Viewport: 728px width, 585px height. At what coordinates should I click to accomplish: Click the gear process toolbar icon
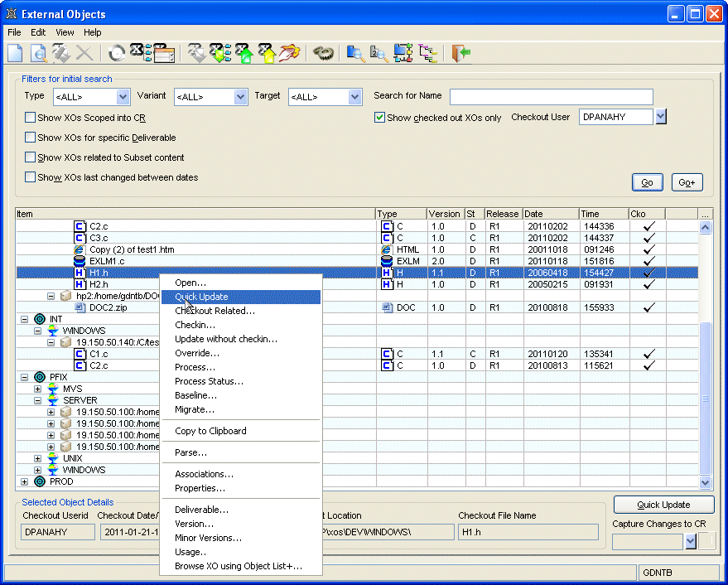(323, 53)
